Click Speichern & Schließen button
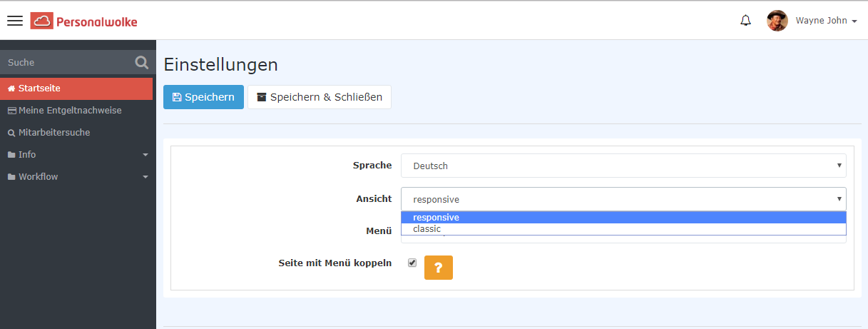The width and height of the screenshot is (868, 329). coord(319,97)
